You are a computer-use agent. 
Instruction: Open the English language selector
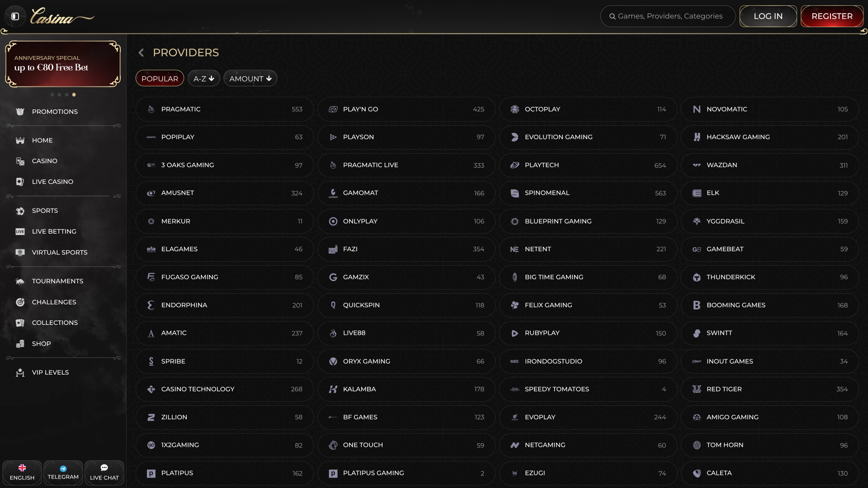click(x=22, y=472)
